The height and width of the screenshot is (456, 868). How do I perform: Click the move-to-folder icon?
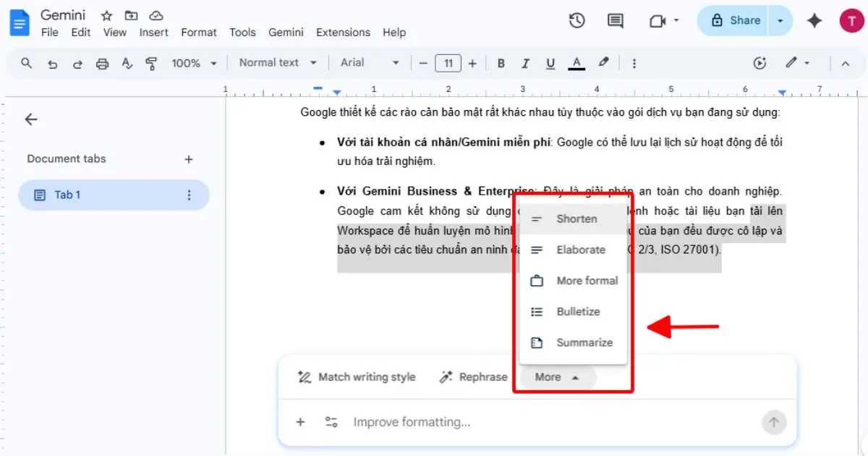coord(131,16)
